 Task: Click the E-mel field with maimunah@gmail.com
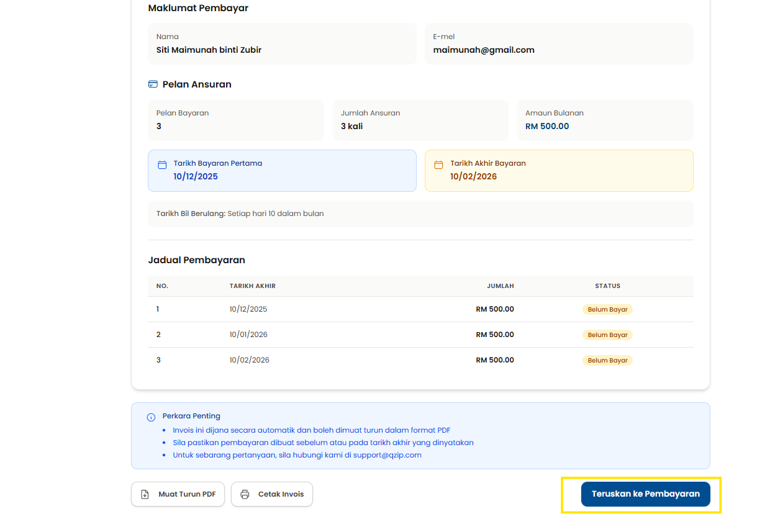(x=559, y=43)
